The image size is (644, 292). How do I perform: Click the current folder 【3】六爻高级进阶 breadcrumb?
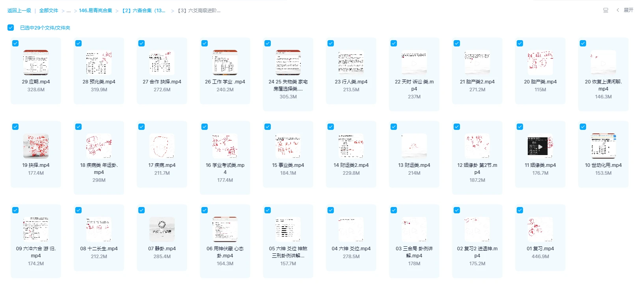coord(199,11)
